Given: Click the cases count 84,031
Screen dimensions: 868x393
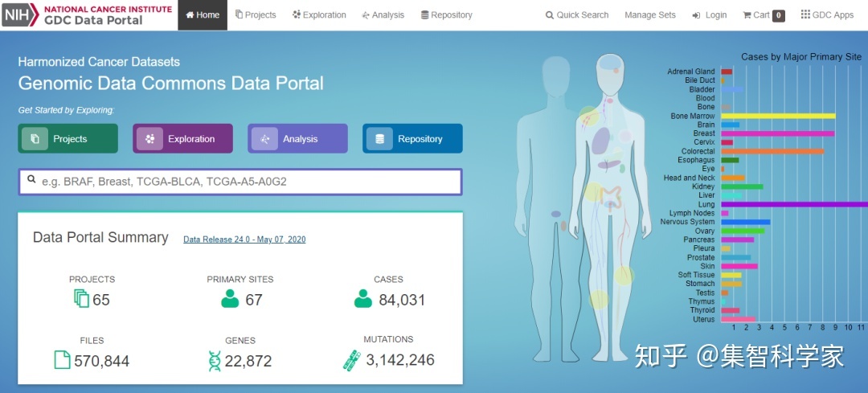Looking at the screenshot, I should 402,300.
